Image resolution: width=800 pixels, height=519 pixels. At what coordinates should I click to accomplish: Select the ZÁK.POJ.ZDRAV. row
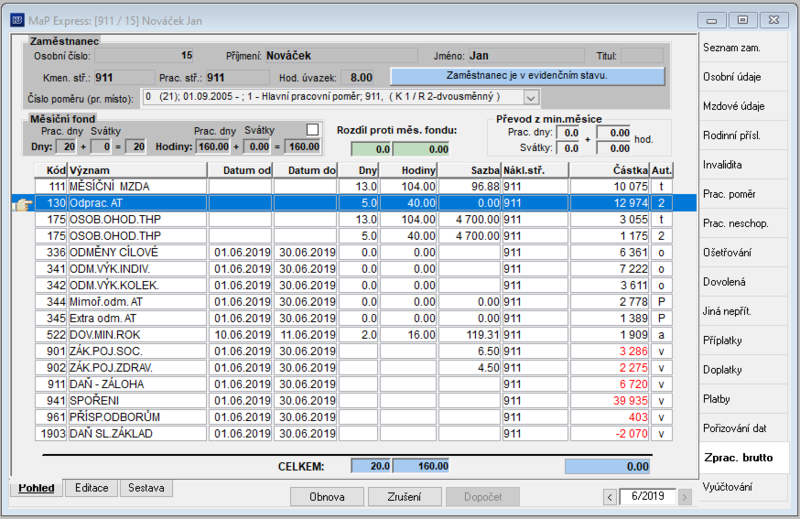[x=353, y=367]
